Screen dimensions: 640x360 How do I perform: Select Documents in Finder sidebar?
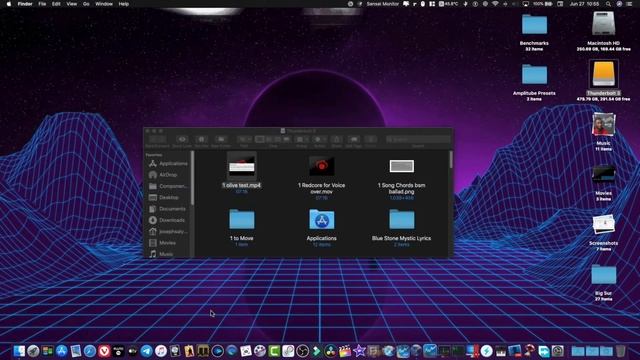pos(168,209)
